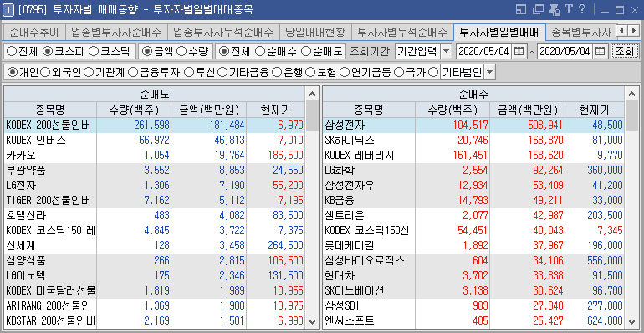Select the 외국인 investor radio button
The width and height of the screenshot is (644, 333).
[x=46, y=73]
